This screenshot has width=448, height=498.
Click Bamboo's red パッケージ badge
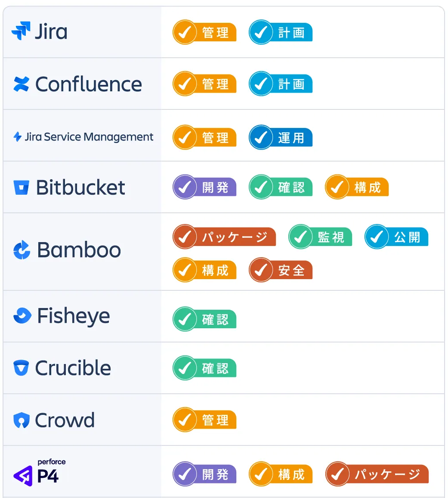[224, 237]
